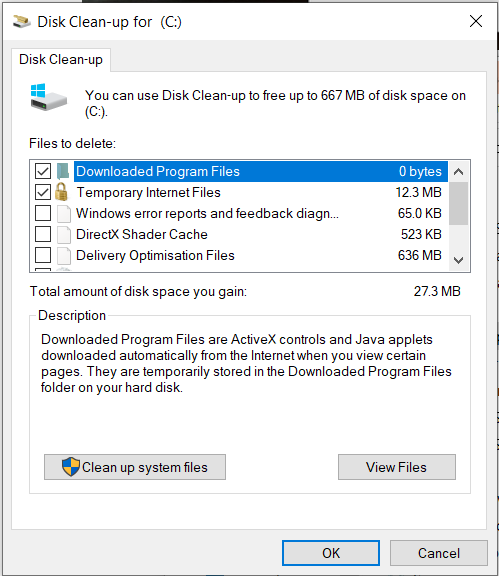Screen dimensions: 499x576
Task: Click the Downloaded Program Files folder icon
Action: [x=63, y=172]
